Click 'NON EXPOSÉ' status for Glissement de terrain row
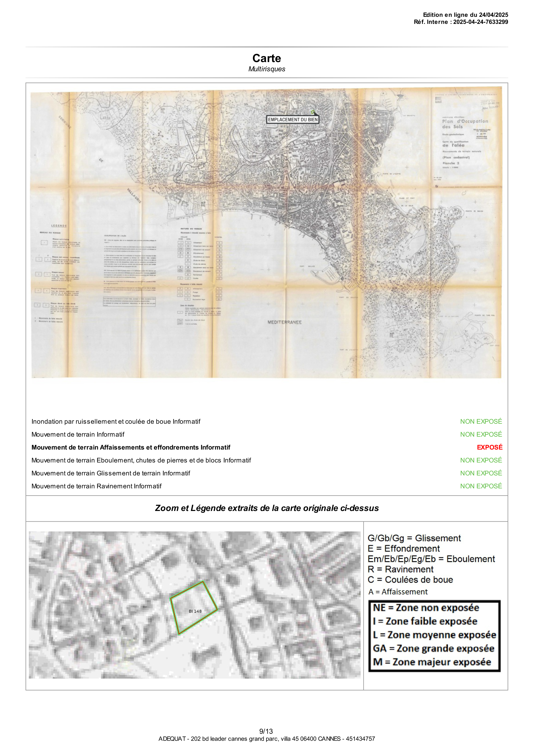534x756 pixels. [x=481, y=473]
